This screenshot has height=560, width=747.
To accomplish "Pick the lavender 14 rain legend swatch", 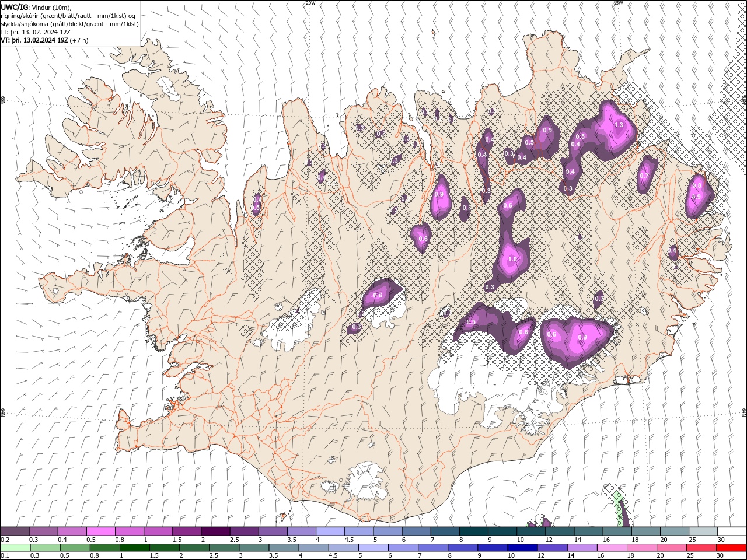I will pos(582,547).
